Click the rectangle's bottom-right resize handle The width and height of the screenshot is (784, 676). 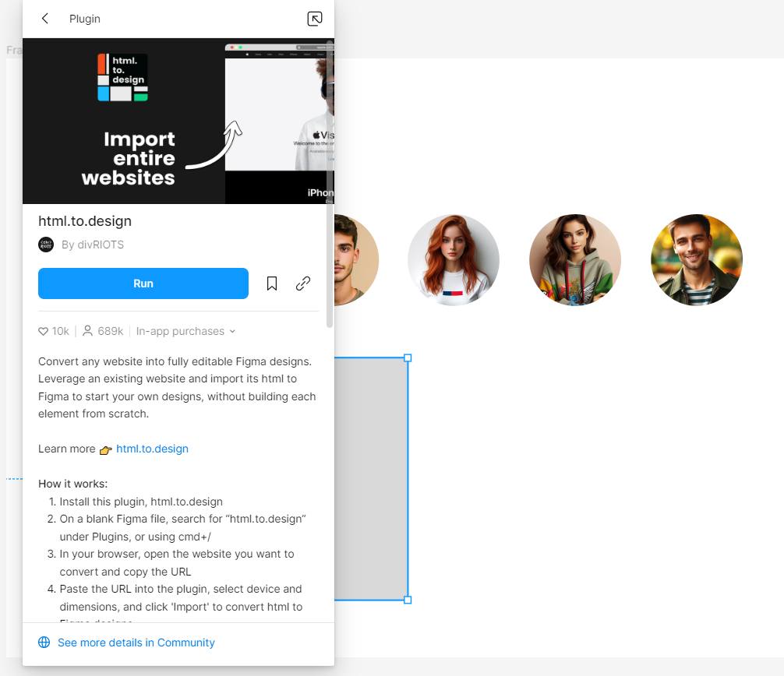[408, 600]
